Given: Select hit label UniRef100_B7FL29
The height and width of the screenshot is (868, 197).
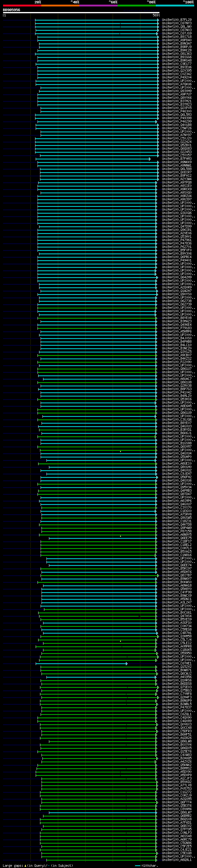Looking at the screenshot, I should pyautogui.click(x=177, y=20).
